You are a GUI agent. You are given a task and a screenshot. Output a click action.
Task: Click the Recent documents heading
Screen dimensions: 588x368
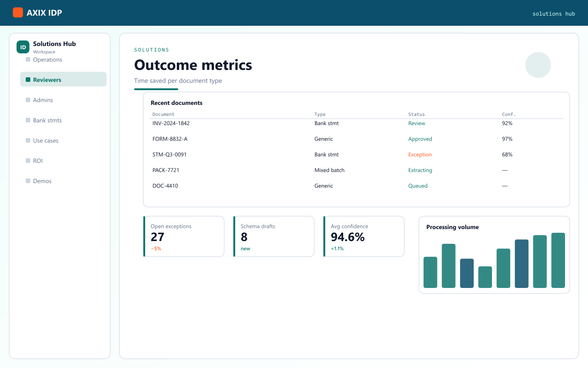pos(176,103)
